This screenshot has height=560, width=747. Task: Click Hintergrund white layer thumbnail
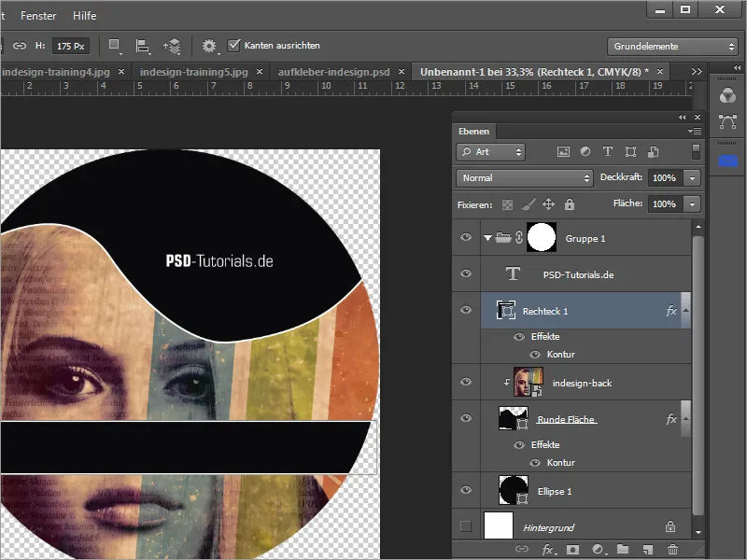(x=499, y=525)
